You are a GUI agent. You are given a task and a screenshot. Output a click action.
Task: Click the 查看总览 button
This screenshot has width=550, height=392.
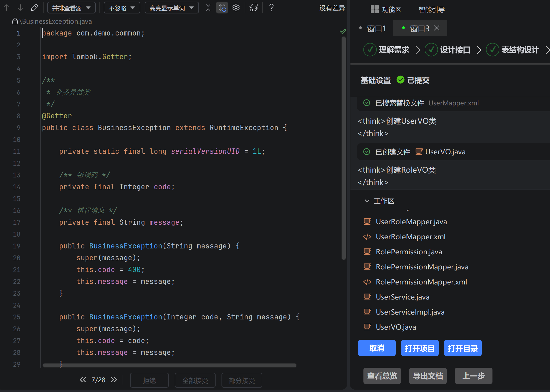pyautogui.click(x=382, y=376)
